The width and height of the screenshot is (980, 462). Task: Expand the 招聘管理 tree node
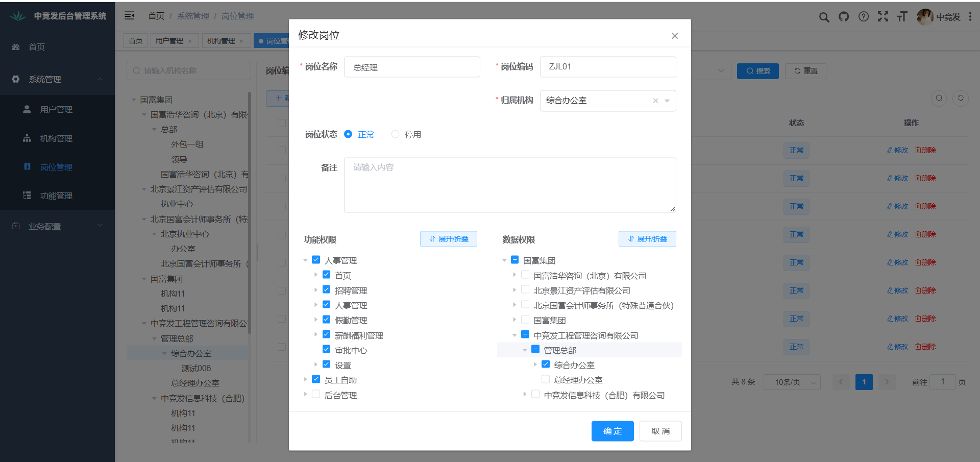click(x=316, y=290)
